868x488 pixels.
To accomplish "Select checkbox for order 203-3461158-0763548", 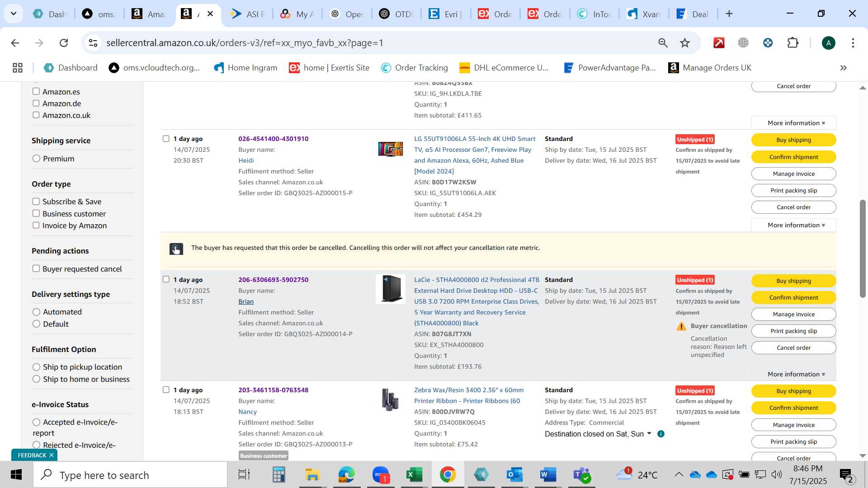I will (166, 389).
